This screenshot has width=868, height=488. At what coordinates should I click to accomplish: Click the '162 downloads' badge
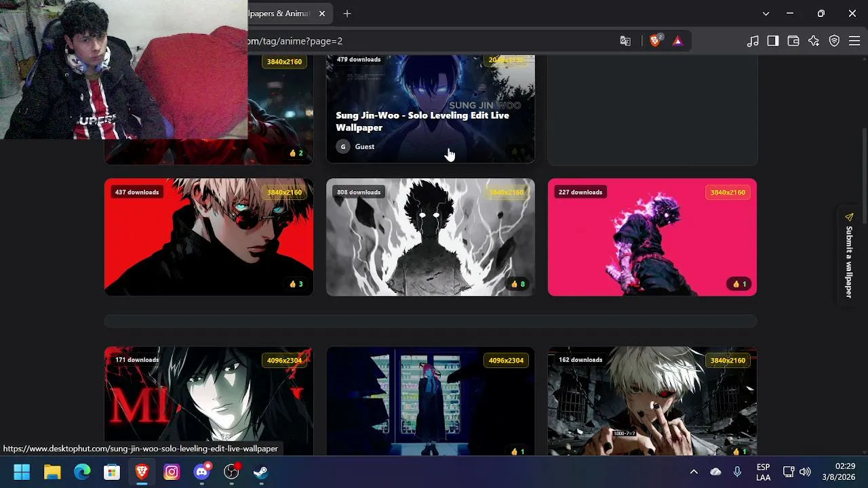[580, 360]
